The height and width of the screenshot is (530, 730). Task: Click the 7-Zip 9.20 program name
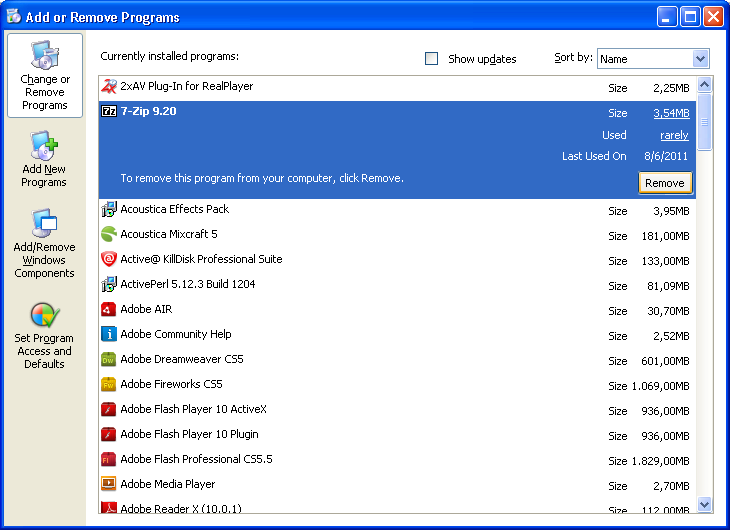point(149,111)
